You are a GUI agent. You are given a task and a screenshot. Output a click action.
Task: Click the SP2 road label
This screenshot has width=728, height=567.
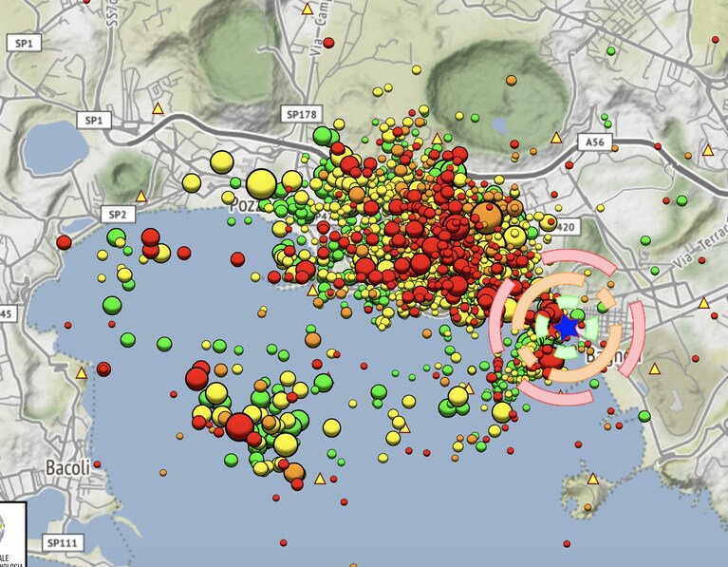[x=118, y=215]
